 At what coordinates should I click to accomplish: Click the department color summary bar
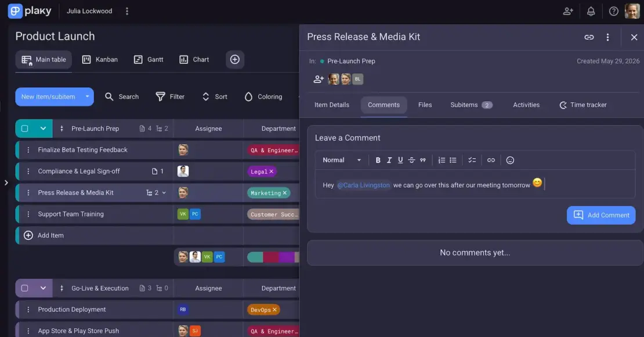[x=273, y=257]
